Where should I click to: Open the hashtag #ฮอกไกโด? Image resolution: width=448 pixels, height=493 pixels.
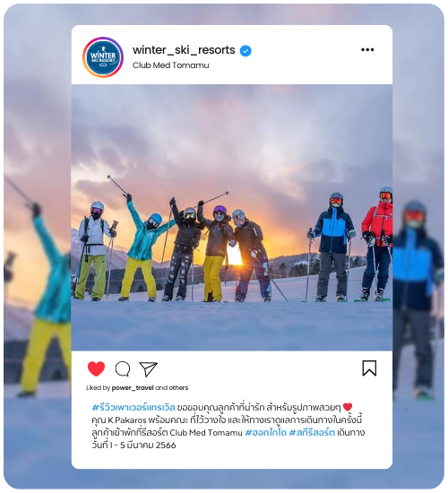pyautogui.click(x=265, y=433)
